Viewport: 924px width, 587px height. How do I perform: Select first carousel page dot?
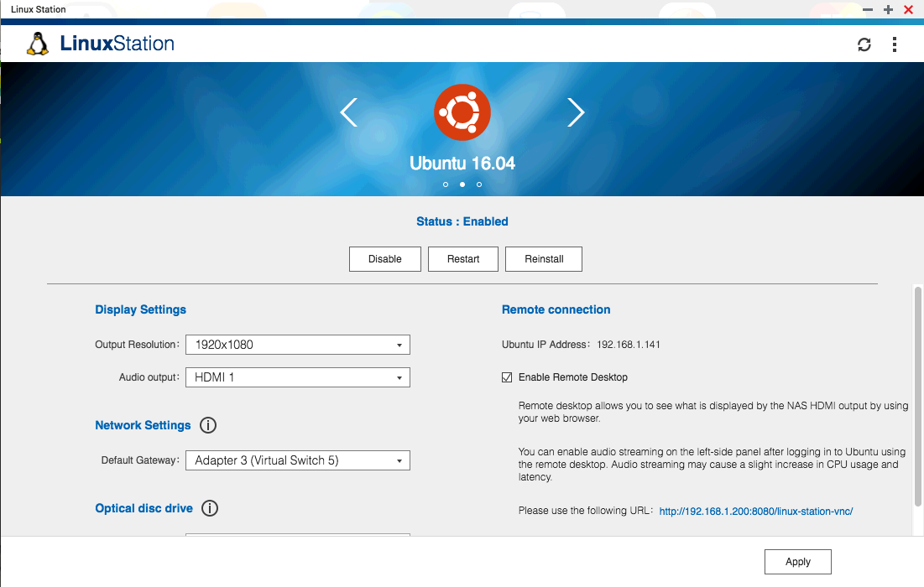446,184
